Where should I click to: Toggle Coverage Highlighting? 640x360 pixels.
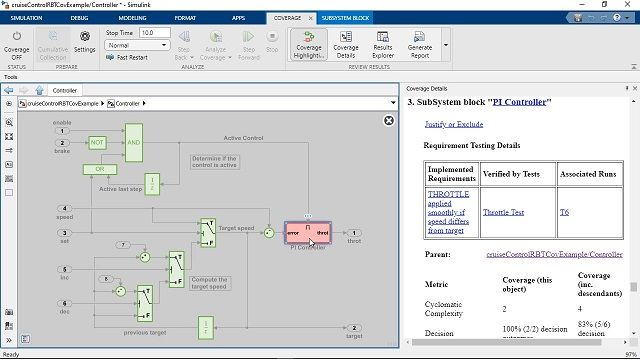pos(309,45)
